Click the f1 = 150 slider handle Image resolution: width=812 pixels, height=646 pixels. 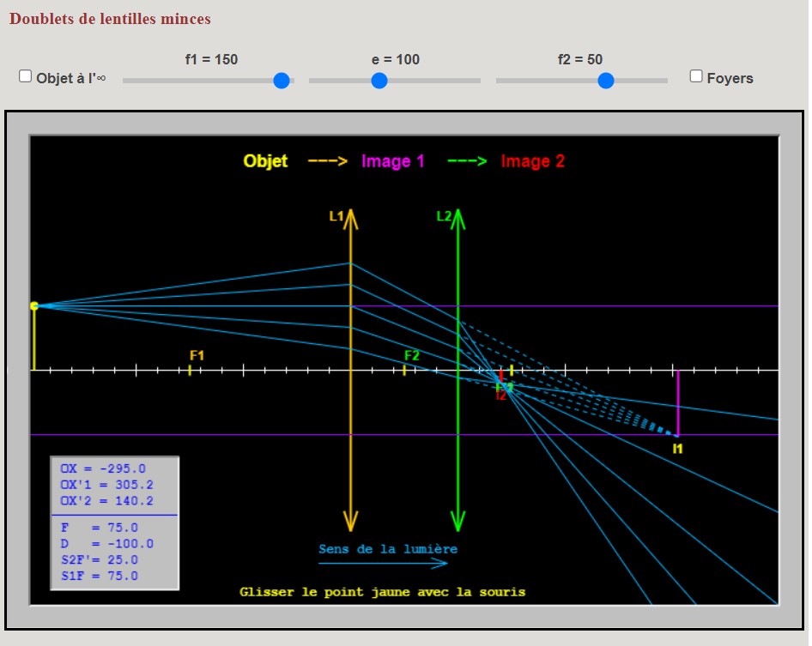point(282,81)
